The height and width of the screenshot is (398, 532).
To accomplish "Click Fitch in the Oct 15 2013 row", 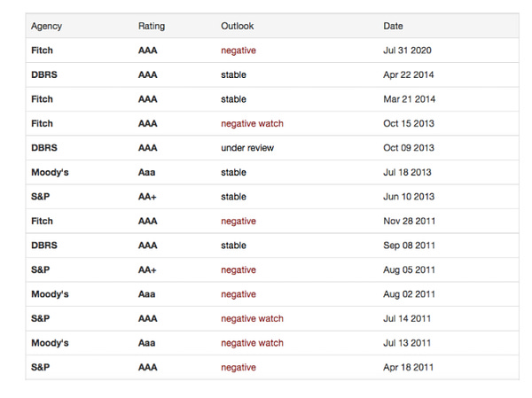I will [x=42, y=123].
